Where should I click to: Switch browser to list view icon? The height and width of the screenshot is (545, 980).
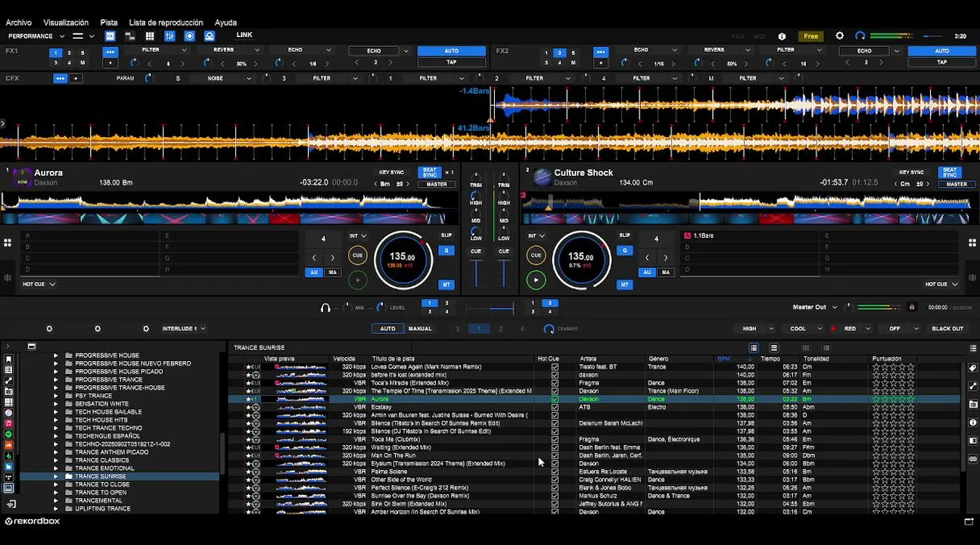(754, 347)
